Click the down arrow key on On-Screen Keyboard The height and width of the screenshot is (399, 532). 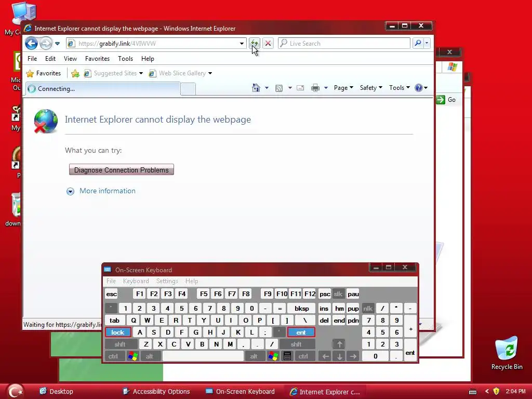coord(339,356)
